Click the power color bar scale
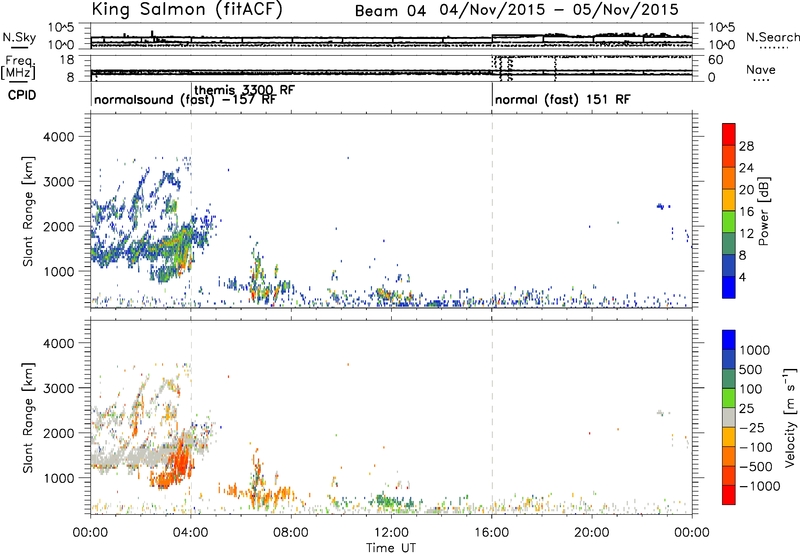The image size is (800, 554). [x=729, y=210]
